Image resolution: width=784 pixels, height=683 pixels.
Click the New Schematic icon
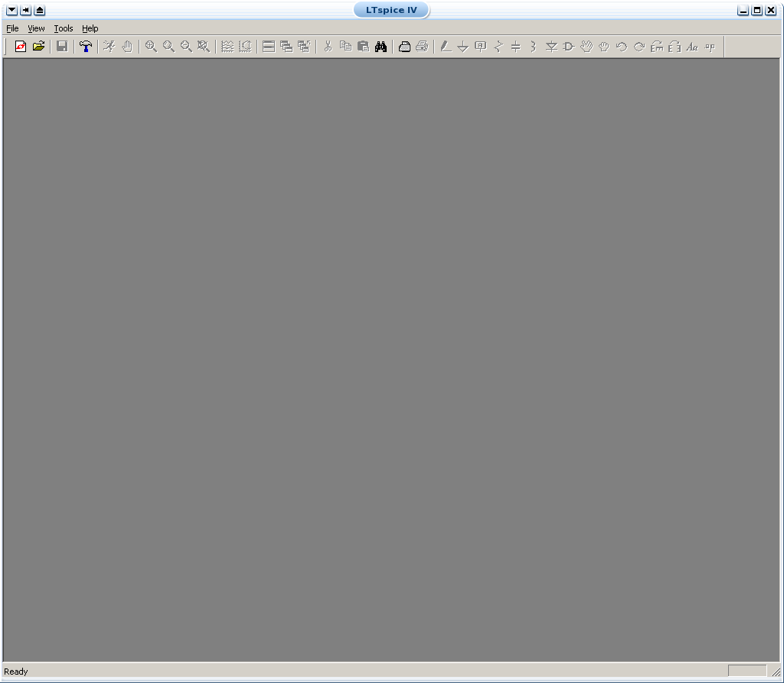point(21,47)
